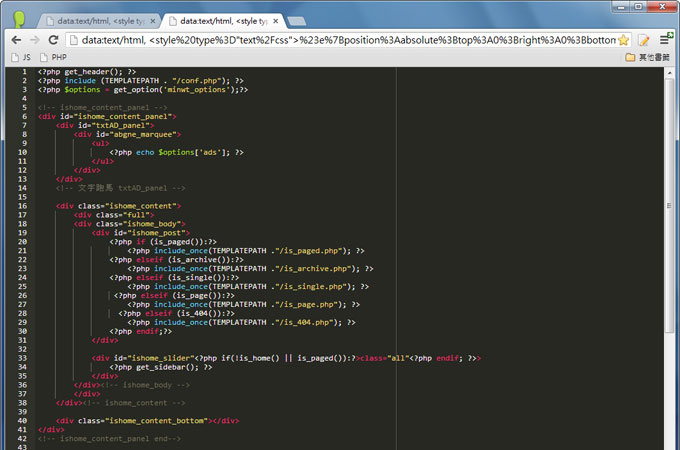Close the active data:text/html tab
The width and height of the screenshot is (680, 450).
(x=275, y=21)
